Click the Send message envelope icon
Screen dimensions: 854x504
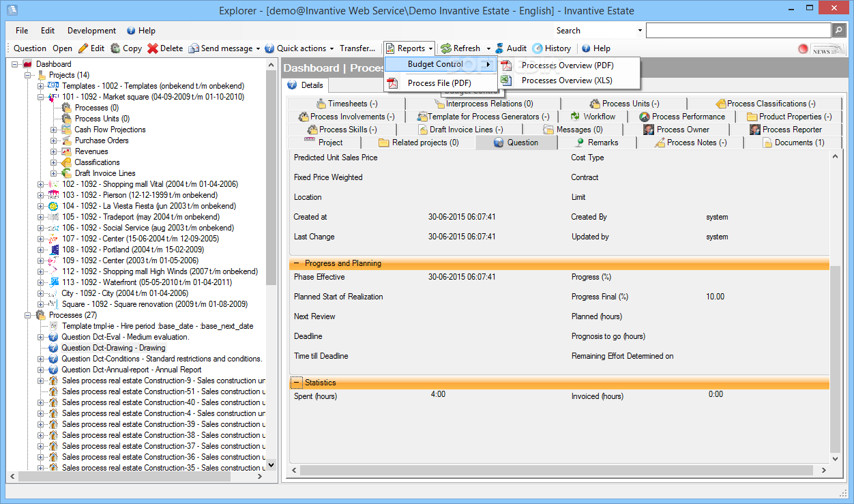pos(194,48)
